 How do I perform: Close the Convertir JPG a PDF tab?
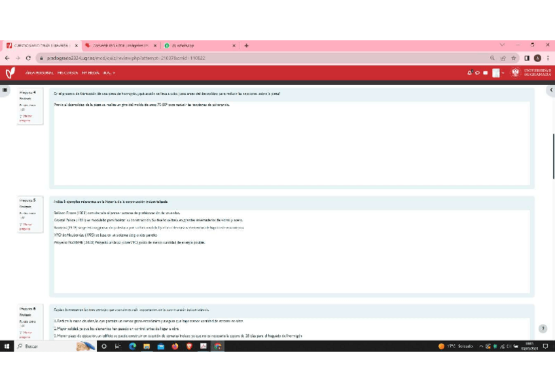point(155,46)
